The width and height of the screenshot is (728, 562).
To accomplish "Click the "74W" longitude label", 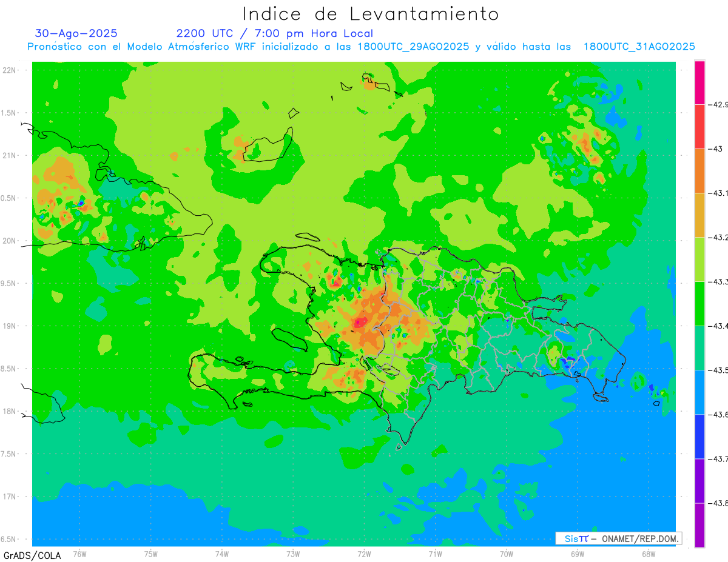I will tap(221, 554).
